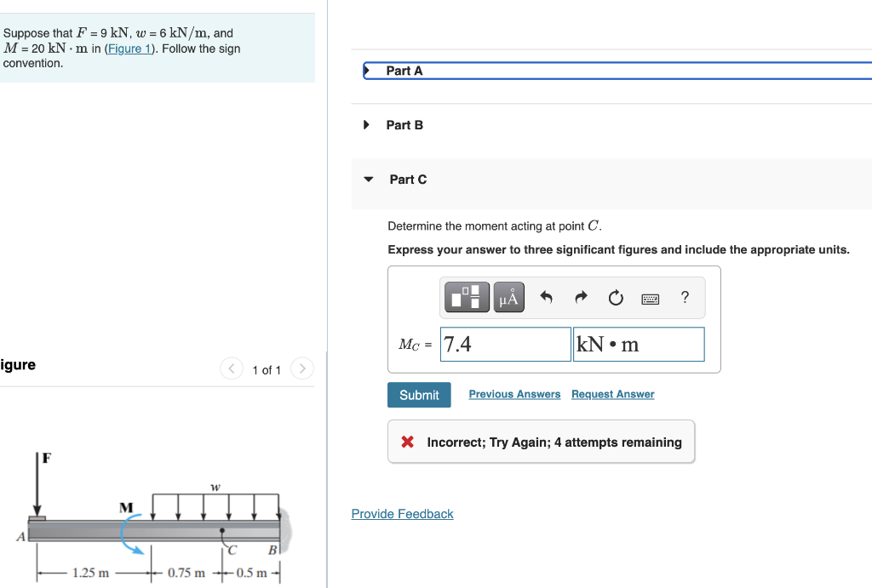Reset the answer field
This screenshot has height=588, width=872.
click(614, 297)
